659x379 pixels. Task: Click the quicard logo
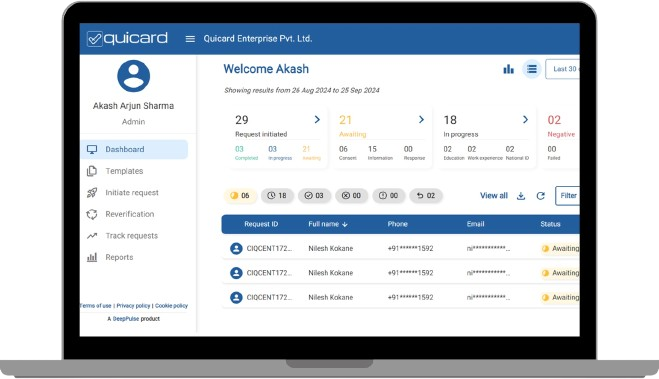(127, 39)
